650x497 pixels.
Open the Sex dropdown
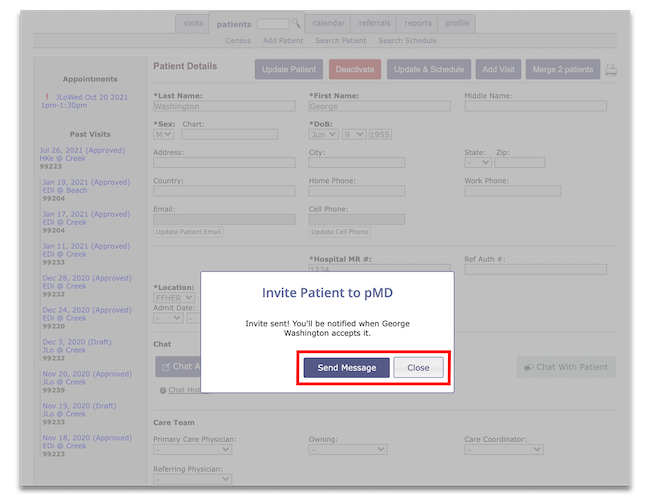click(163, 134)
